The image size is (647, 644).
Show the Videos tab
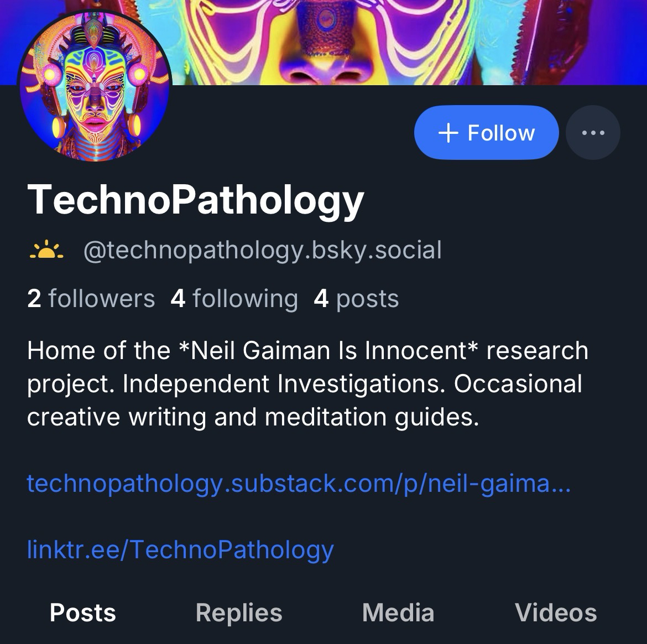(556, 612)
